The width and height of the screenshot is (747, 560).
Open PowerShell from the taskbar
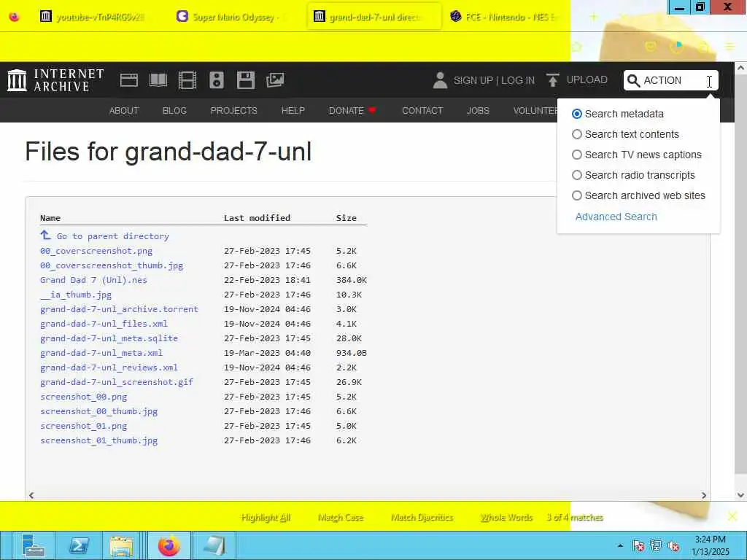(79, 545)
